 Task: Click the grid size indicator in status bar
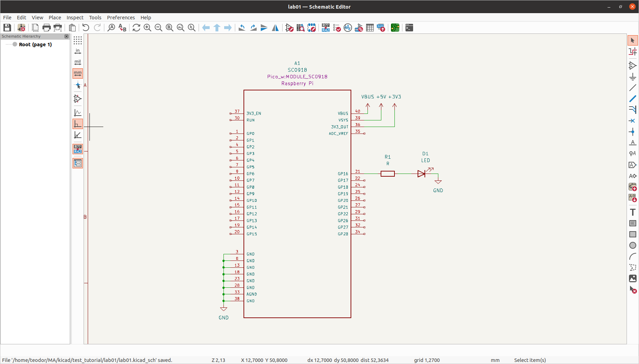click(427, 360)
